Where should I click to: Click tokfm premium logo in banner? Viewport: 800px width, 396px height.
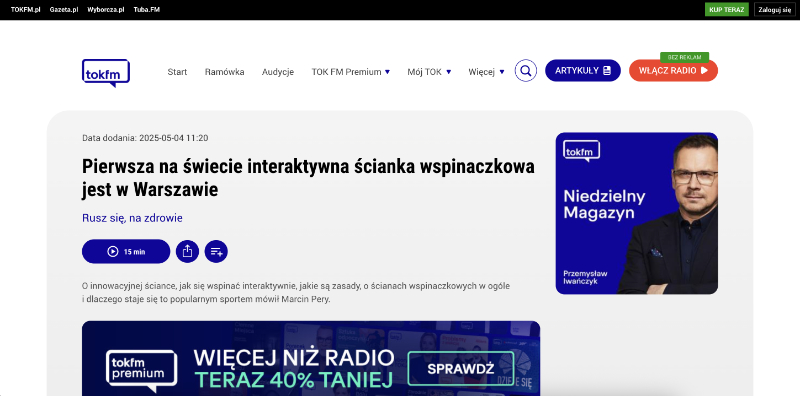point(141,367)
